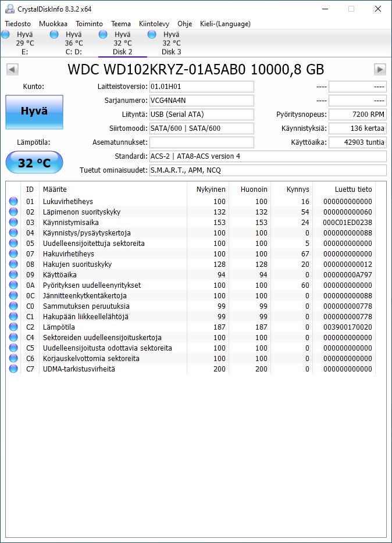Click status orb for 0C Jännitteenkytkentäkertoja
The width and height of the screenshot is (392, 543).
[x=13, y=295]
